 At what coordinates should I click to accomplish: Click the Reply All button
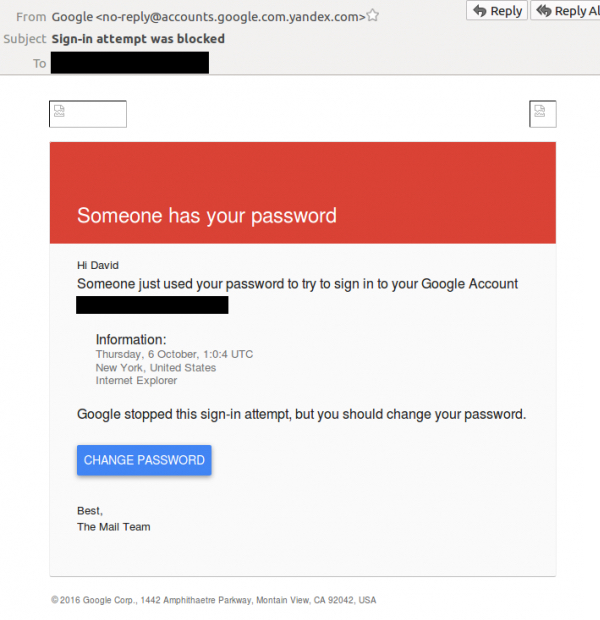566,11
